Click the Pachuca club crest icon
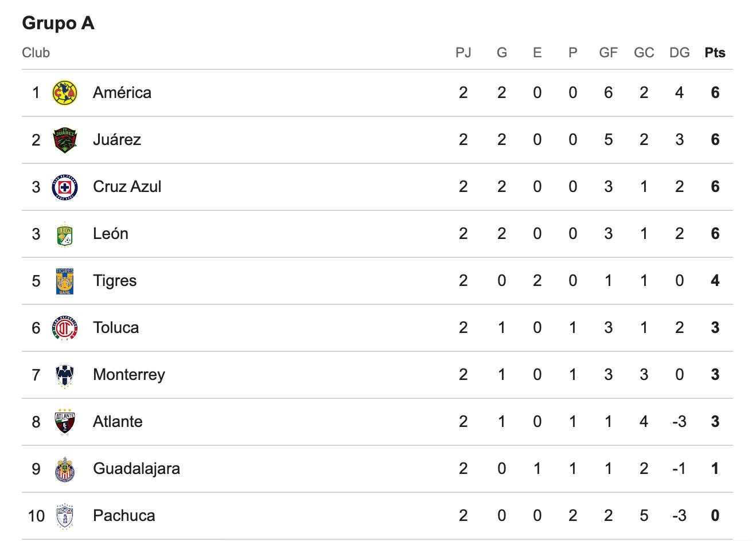 (65, 516)
